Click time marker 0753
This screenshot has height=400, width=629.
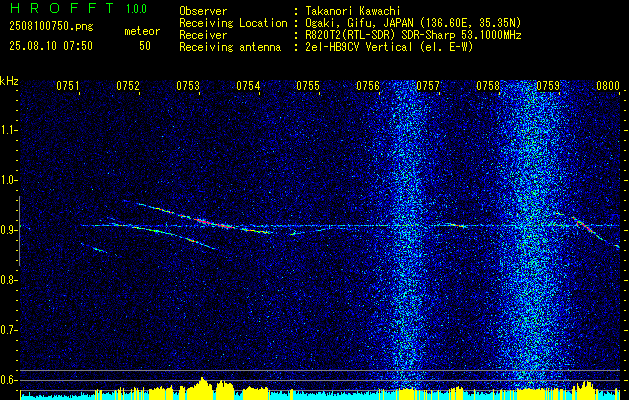click(188, 86)
